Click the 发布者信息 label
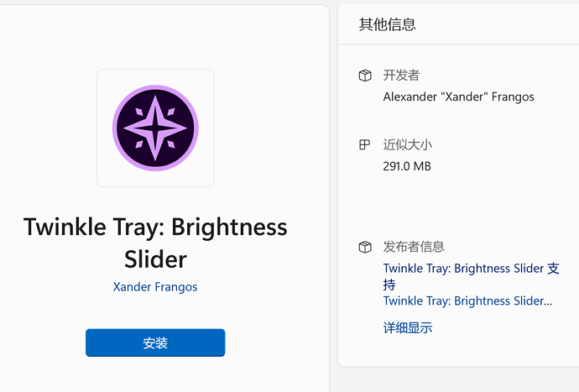The width and height of the screenshot is (579, 392). coord(414,247)
